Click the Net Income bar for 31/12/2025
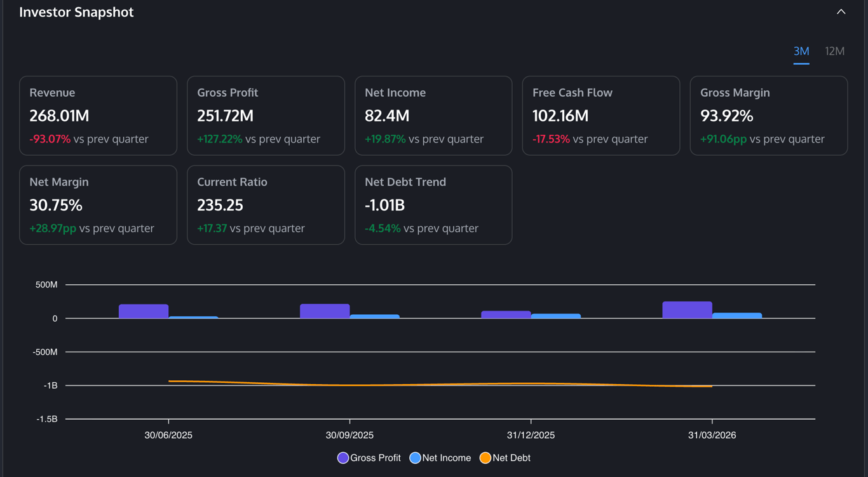Image resolution: width=868 pixels, height=477 pixels. [x=556, y=316]
